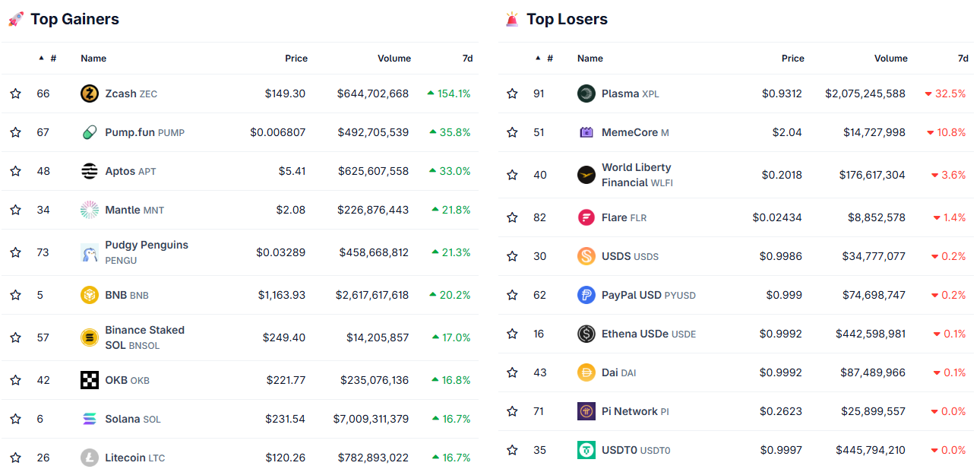
Task: Open the Dai coin logo
Action: pyautogui.click(x=585, y=372)
